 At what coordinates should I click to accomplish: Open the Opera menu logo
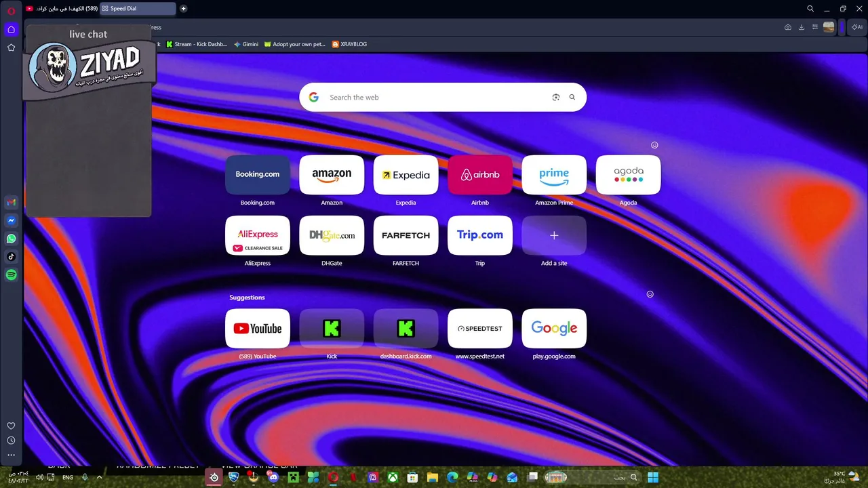[x=11, y=11]
